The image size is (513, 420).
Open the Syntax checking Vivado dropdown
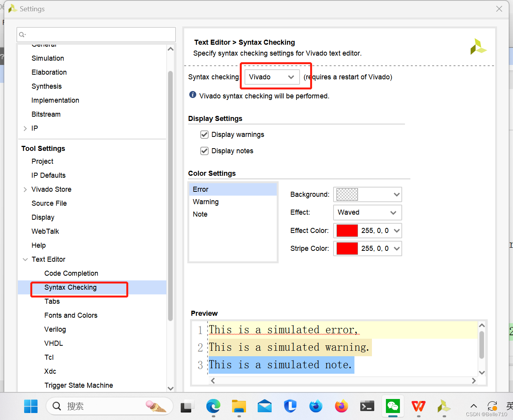272,77
